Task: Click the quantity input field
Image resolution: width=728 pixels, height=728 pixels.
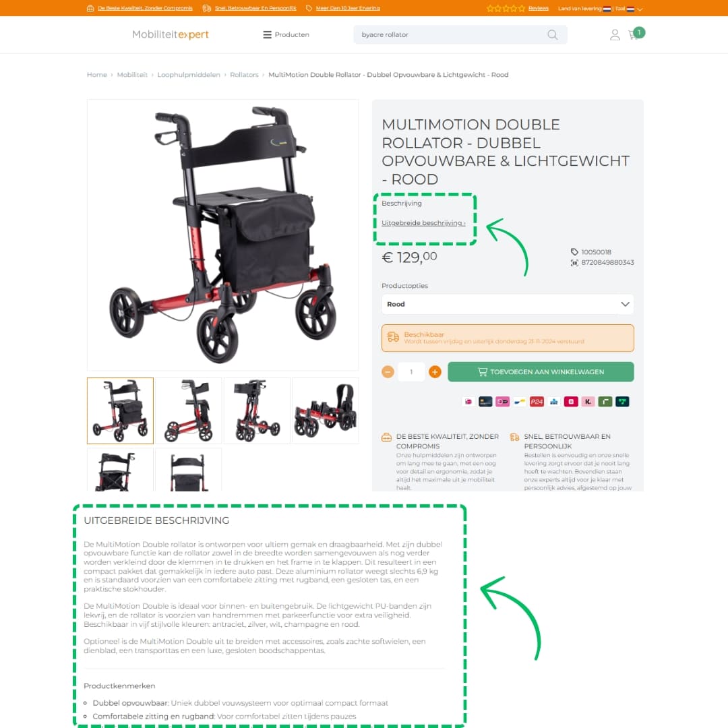Action: 411,372
